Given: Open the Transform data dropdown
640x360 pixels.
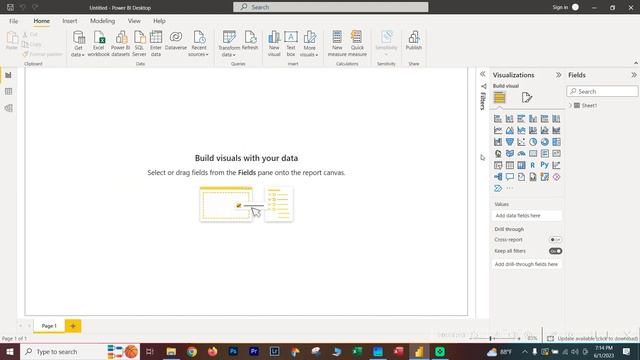Looking at the screenshot, I should click(229, 44).
